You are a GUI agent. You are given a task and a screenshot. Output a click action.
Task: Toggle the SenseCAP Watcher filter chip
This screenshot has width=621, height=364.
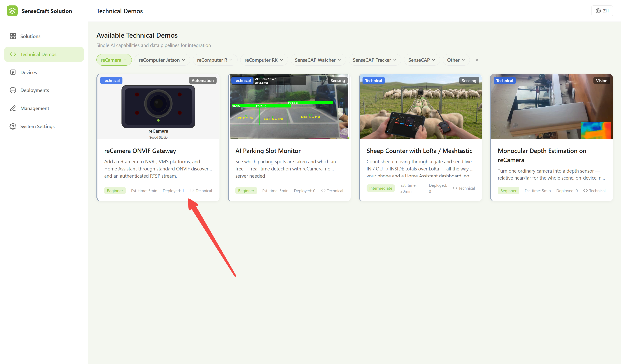tap(318, 60)
